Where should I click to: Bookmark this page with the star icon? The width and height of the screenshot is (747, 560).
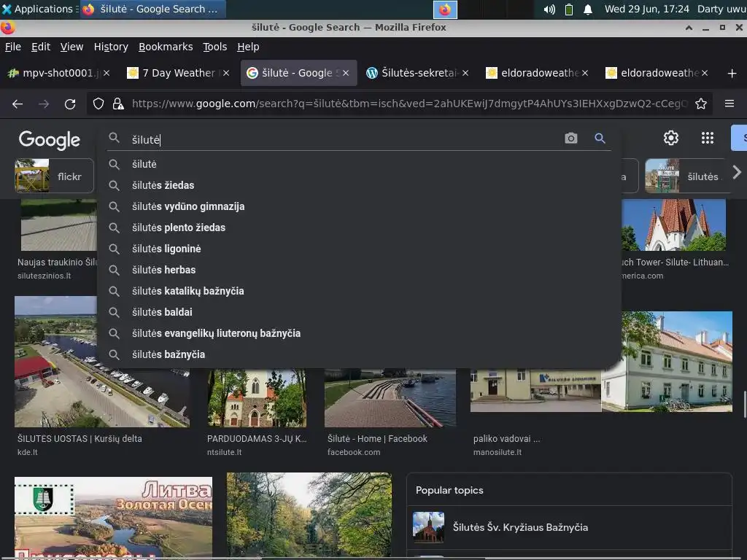(x=701, y=104)
